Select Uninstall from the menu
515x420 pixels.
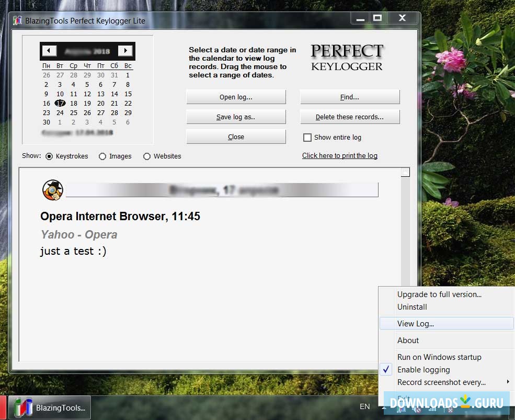pos(412,307)
